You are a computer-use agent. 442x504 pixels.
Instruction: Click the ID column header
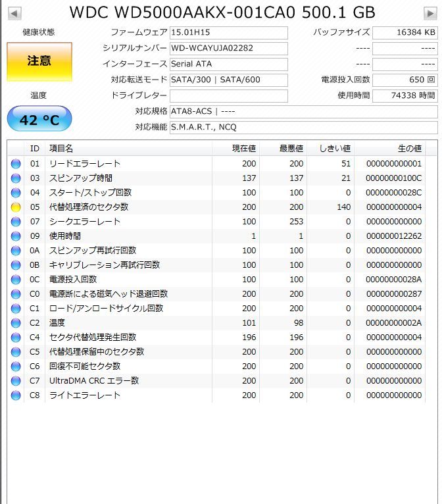pyautogui.click(x=35, y=149)
